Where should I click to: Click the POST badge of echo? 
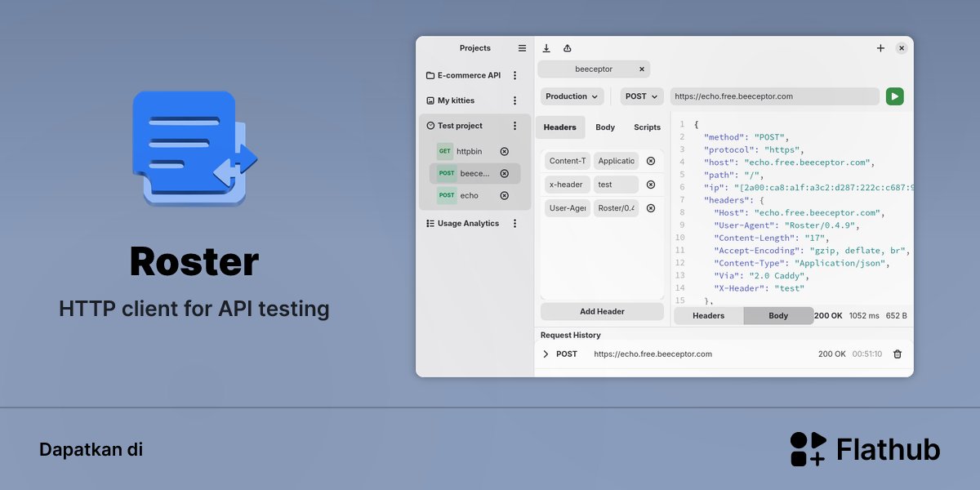point(447,195)
